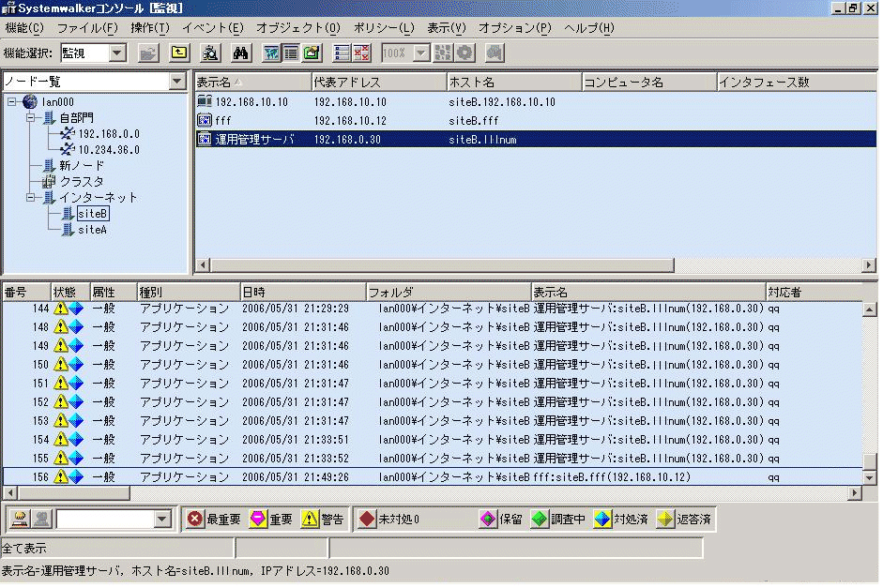Click the node list horizontal scroll-right arrow
The image size is (883, 588).
click(x=870, y=264)
